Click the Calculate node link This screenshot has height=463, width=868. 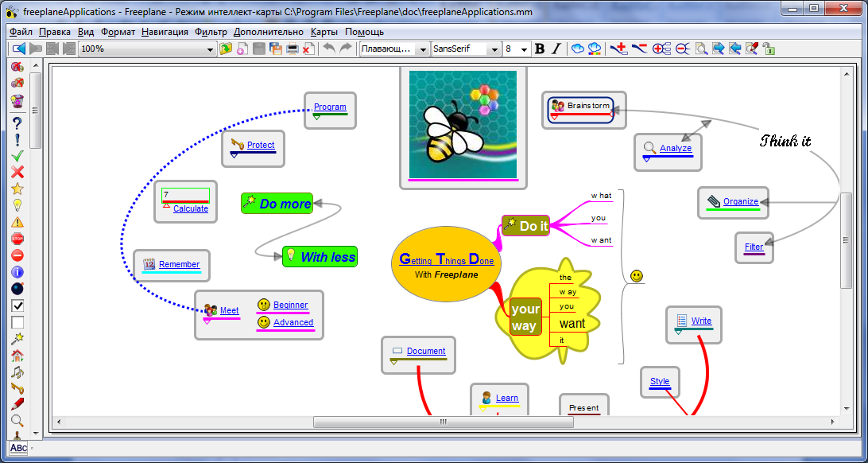tap(191, 208)
